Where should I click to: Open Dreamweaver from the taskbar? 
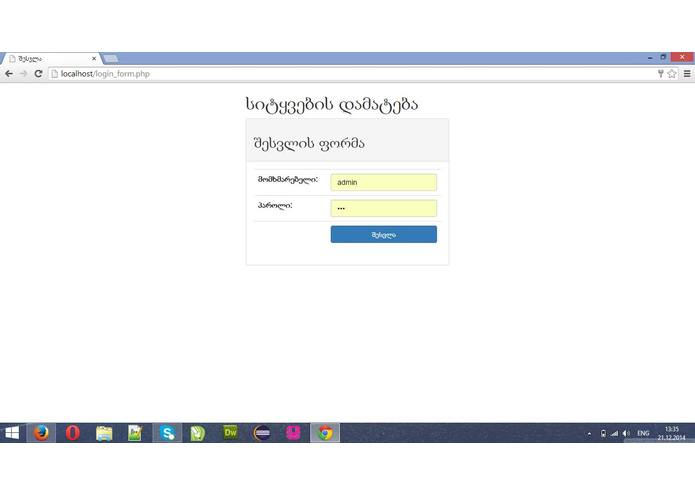click(230, 432)
